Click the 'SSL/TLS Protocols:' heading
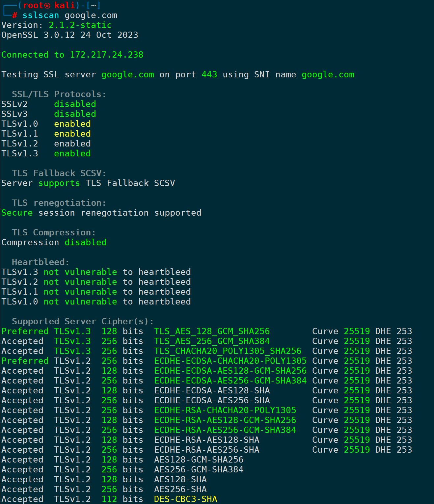Viewport: 434px width, 504px height. 59,94
